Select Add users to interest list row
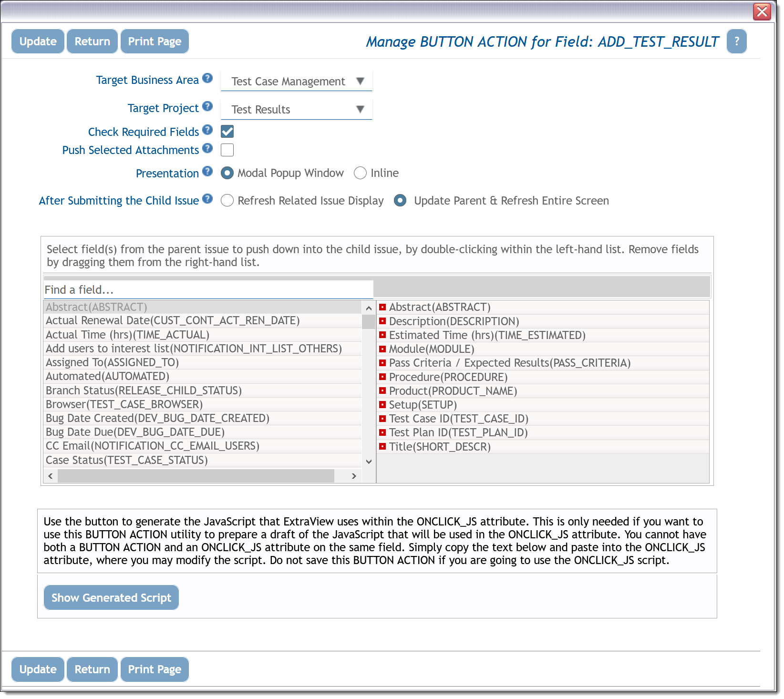The height and width of the screenshot is (699, 784). click(x=203, y=349)
